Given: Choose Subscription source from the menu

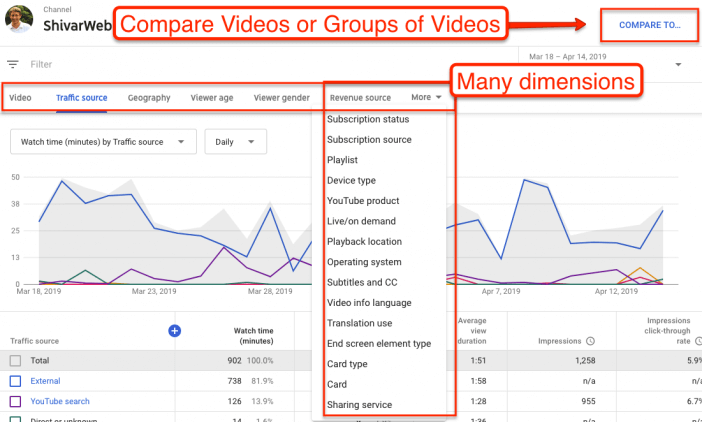Looking at the screenshot, I should pyautogui.click(x=369, y=140).
